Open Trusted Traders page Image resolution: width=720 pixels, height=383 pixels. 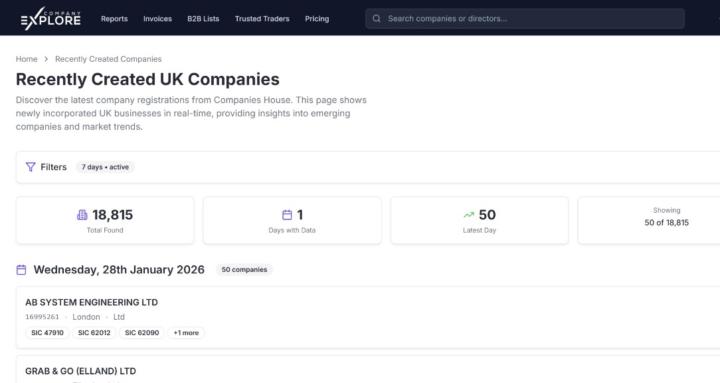pos(262,19)
